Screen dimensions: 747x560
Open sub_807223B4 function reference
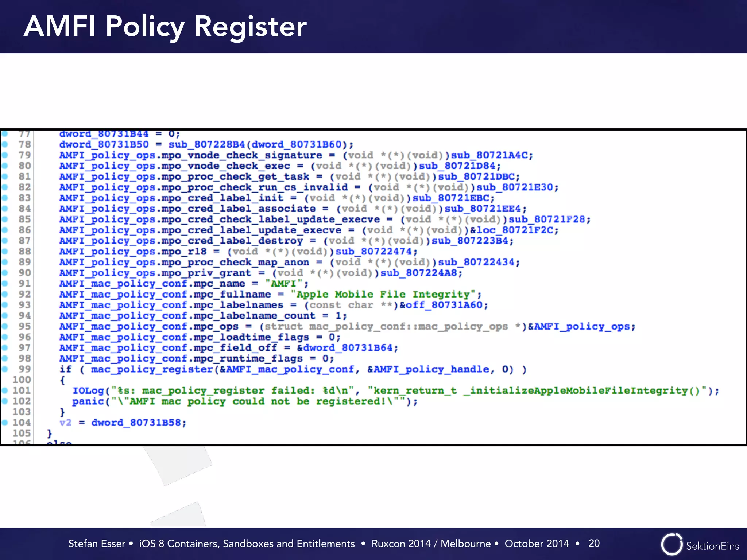click(x=470, y=241)
